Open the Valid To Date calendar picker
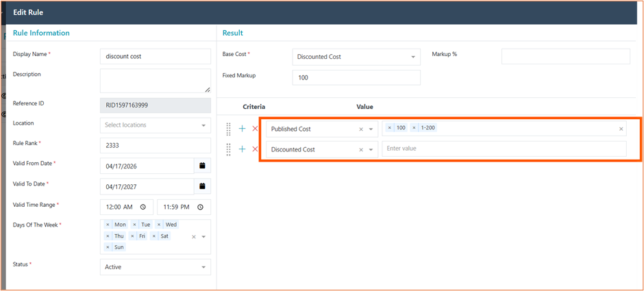Screen dimensions: 644x291 click(202, 186)
